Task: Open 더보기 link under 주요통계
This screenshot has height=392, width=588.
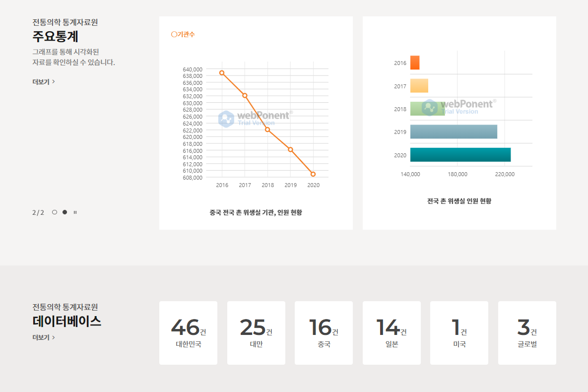Action: pos(44,82)
